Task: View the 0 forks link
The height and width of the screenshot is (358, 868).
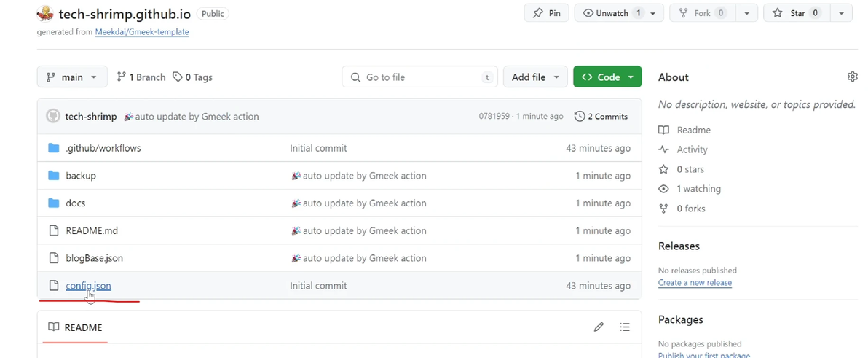Action: 691,209
